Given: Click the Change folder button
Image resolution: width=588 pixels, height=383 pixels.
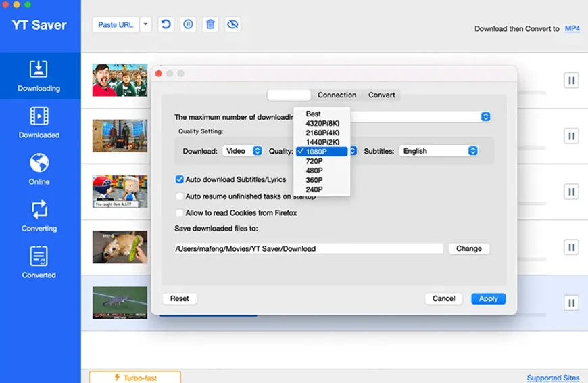Looking at the screenshot, I should 469,248.
